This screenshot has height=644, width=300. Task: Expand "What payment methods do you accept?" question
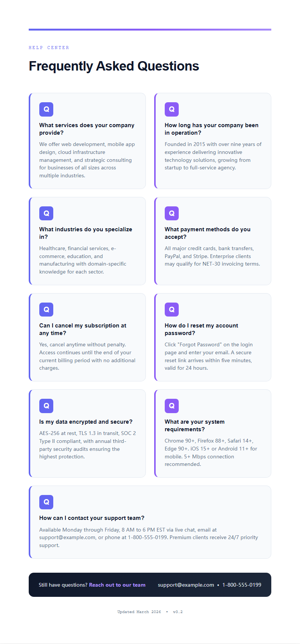(207, 233)
